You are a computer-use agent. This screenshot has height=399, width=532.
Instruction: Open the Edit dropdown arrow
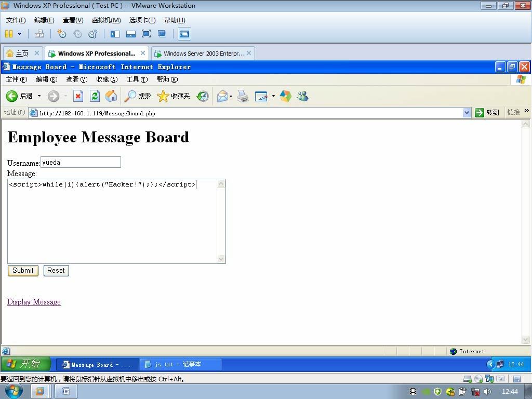coord(273,96)
